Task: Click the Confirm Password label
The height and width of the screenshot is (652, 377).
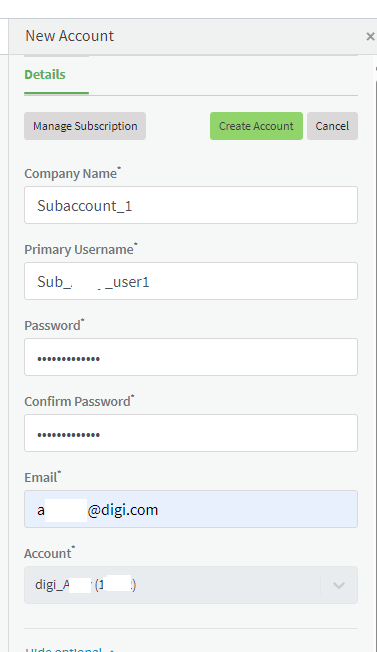Action: pos(79,401)
